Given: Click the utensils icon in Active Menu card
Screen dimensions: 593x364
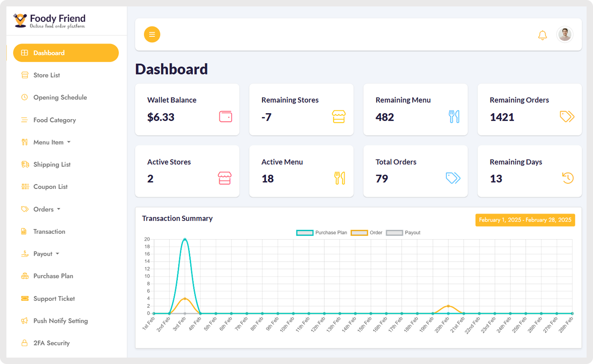Looking at the screenshot, I should pos(340,178).
